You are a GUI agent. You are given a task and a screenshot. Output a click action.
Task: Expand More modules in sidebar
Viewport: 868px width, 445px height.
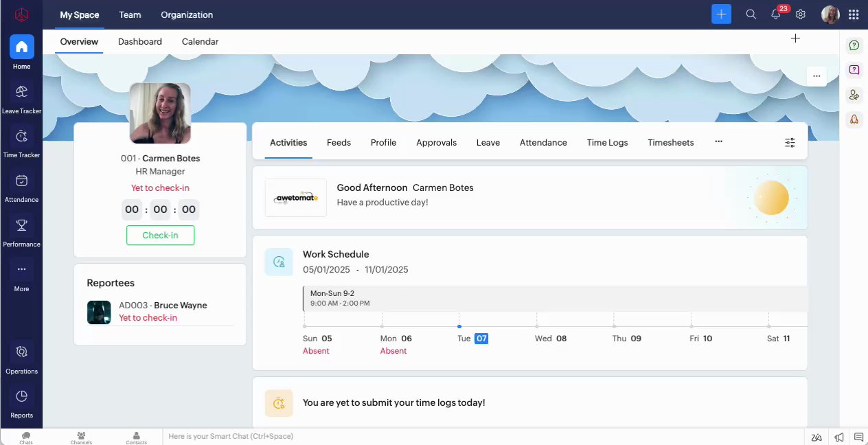click(x=21, y=269)
